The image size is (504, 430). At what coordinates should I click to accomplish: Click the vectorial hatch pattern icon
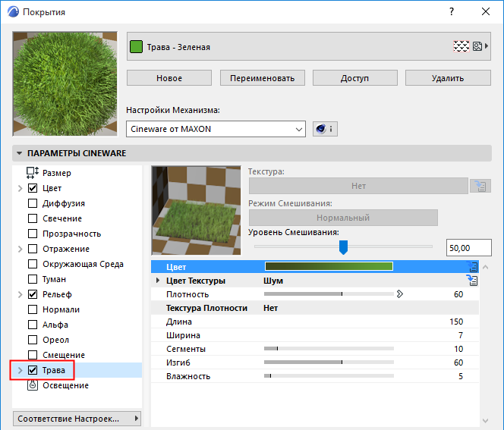pos(461,46)
